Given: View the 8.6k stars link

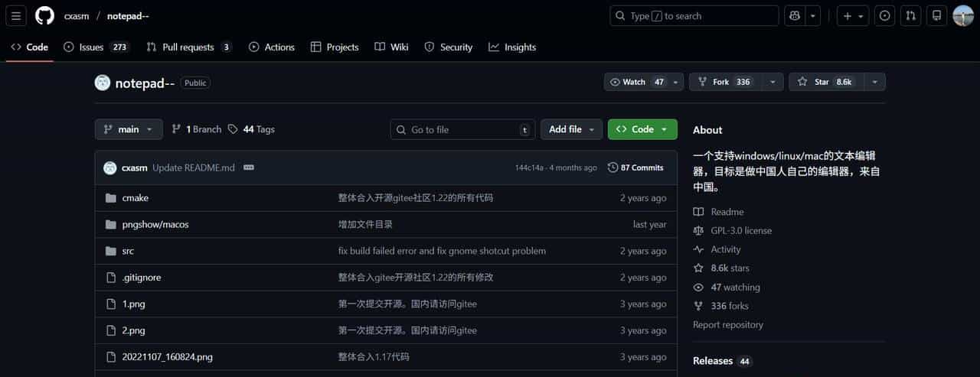Looking at the screenshot, I should click(721, 268).
